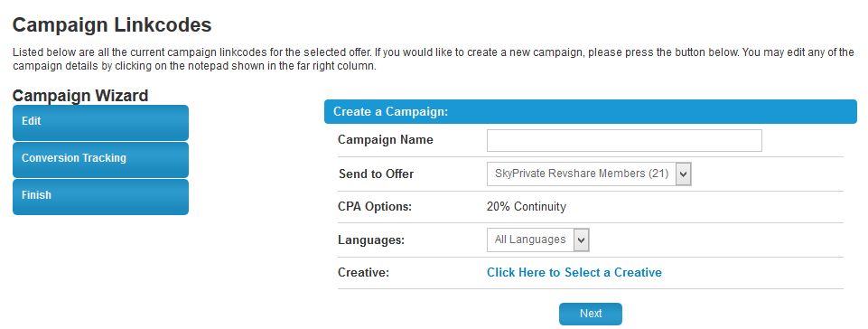This screenshot has height=329, width=868.
Task: Open the Edit wizard step
Action: [x=100, y=122]
